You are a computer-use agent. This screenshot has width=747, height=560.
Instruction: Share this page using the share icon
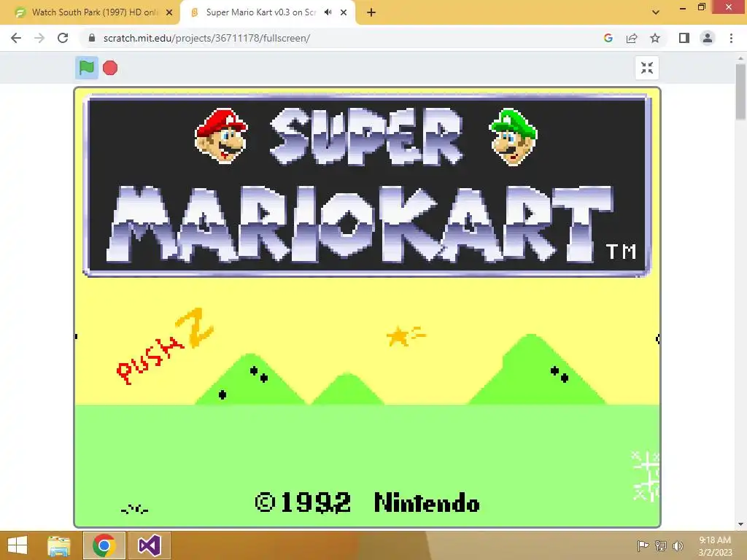pos(632,38)
